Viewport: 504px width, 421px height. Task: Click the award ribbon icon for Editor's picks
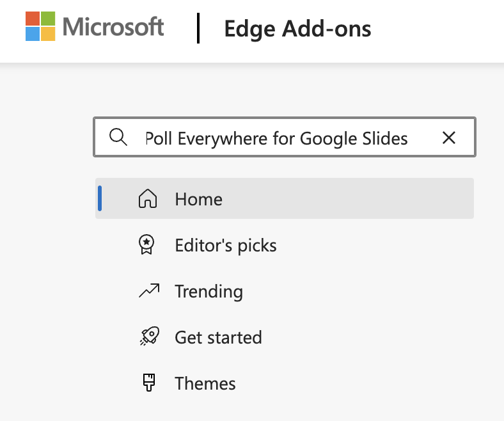point(148,245)
